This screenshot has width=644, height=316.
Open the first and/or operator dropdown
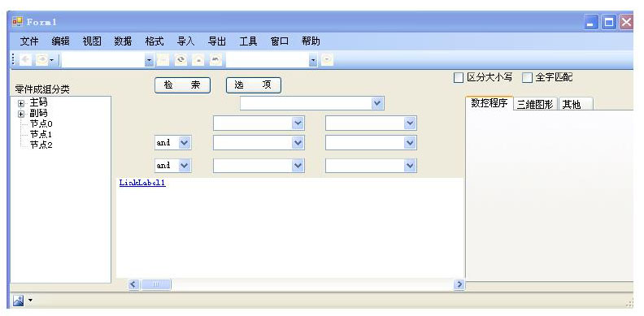pyautogui.click(x=173, y=143)
